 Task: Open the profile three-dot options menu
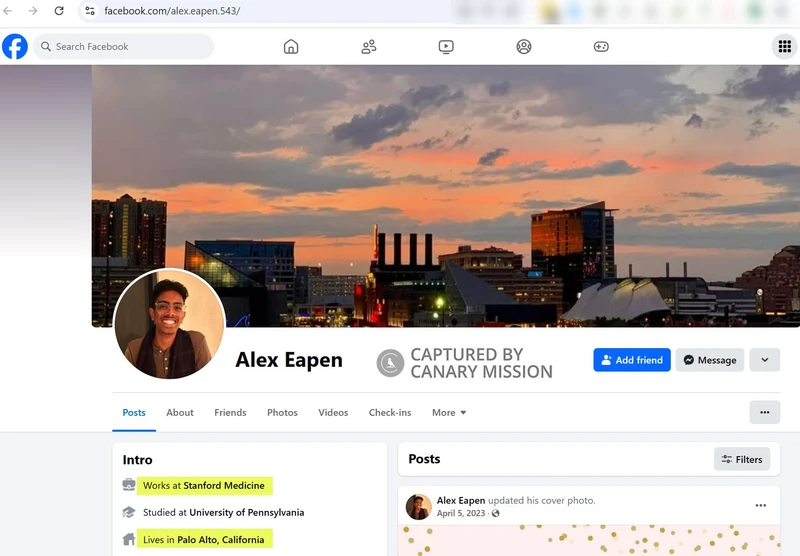click(x=764, y=412)
